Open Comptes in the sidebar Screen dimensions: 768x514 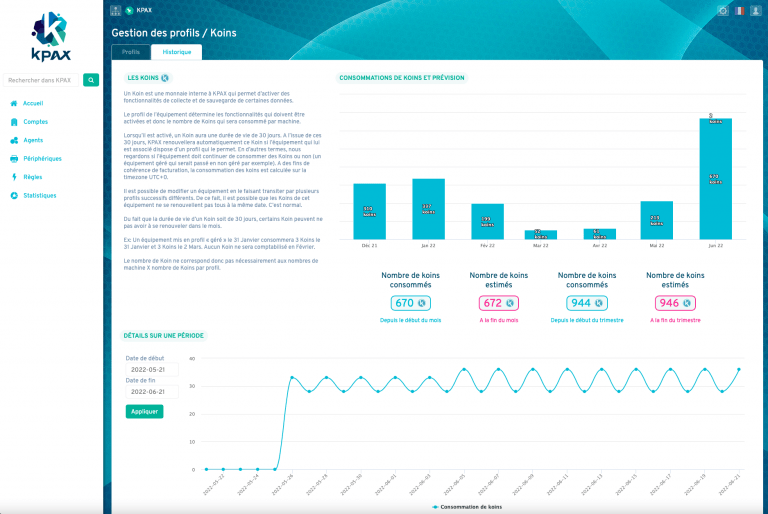tap(35, 121)
